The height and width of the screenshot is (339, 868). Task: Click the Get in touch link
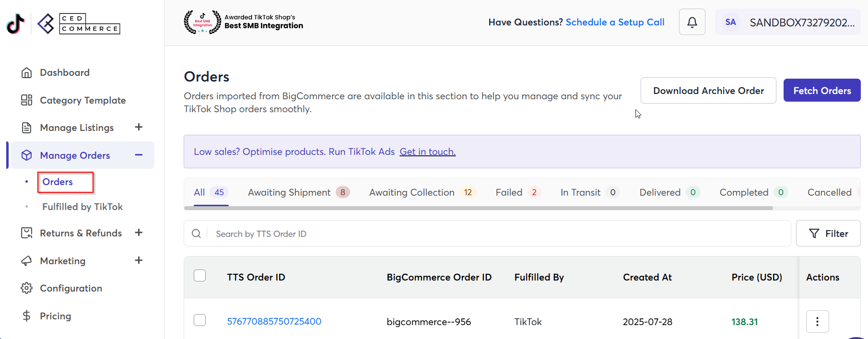[x=428, y=152]
